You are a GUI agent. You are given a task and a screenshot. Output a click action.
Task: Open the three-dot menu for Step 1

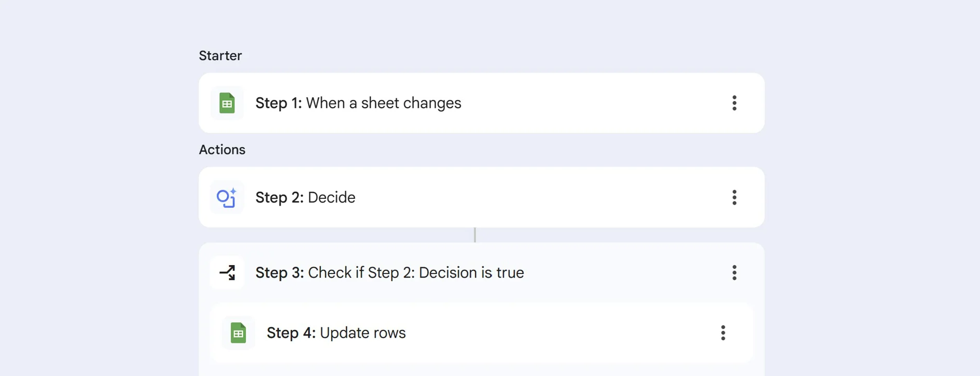pyautogui.click(x=734, y=103)
